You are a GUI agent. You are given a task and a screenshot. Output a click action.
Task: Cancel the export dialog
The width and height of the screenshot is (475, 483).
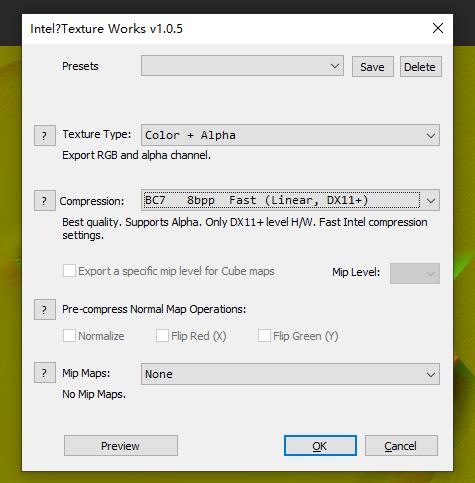coord(401,445)
